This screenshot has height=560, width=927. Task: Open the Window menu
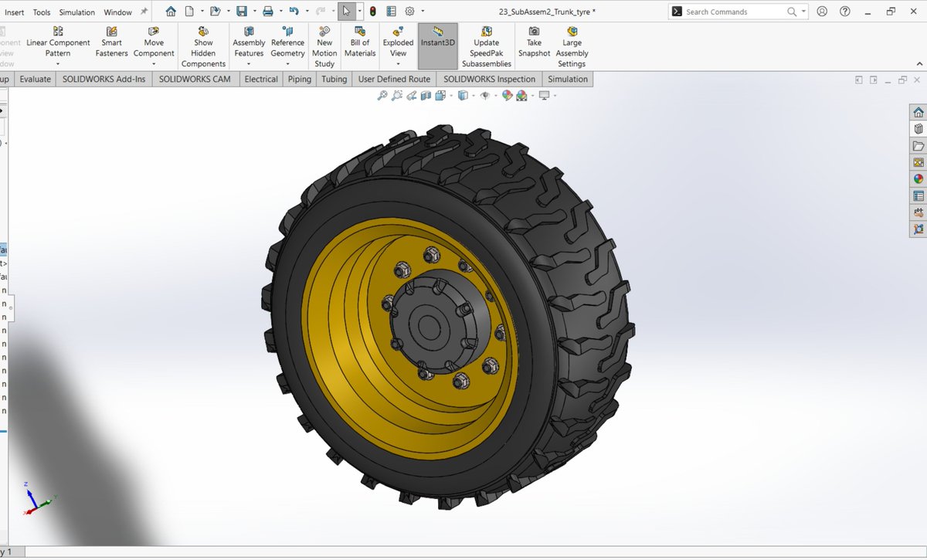[117, 12]
